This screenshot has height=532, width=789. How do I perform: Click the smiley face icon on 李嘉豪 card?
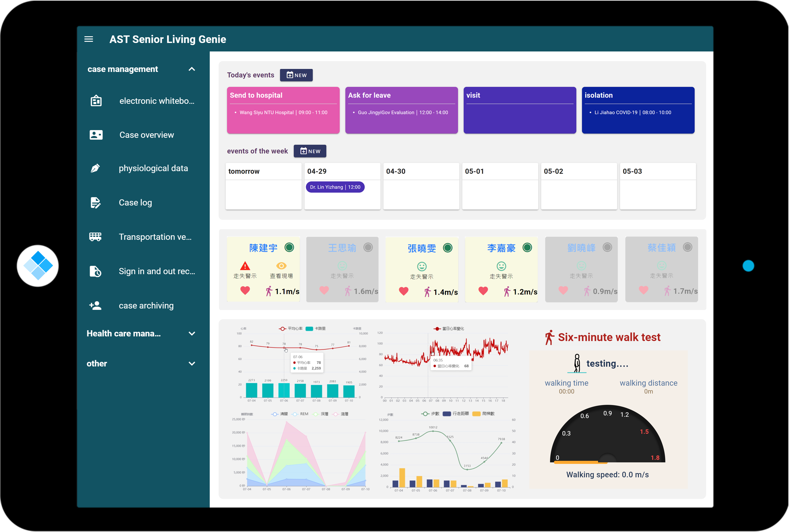tap(502, 266)
